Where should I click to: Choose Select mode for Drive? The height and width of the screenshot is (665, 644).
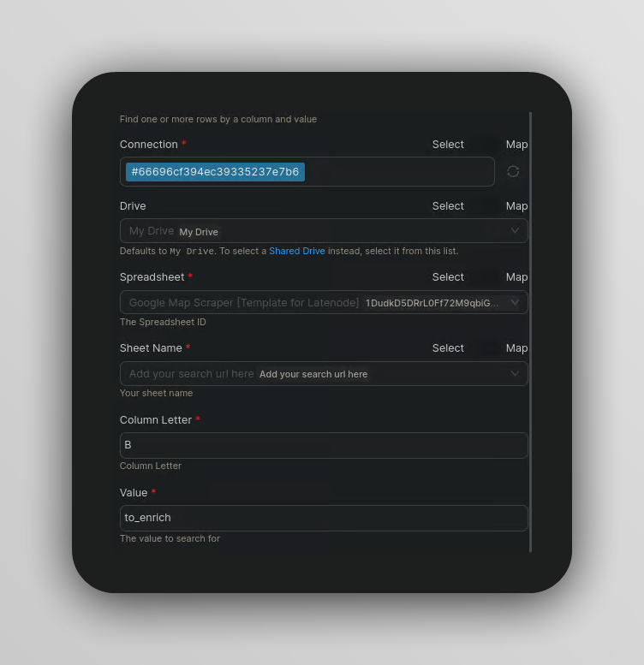[448, 206]
